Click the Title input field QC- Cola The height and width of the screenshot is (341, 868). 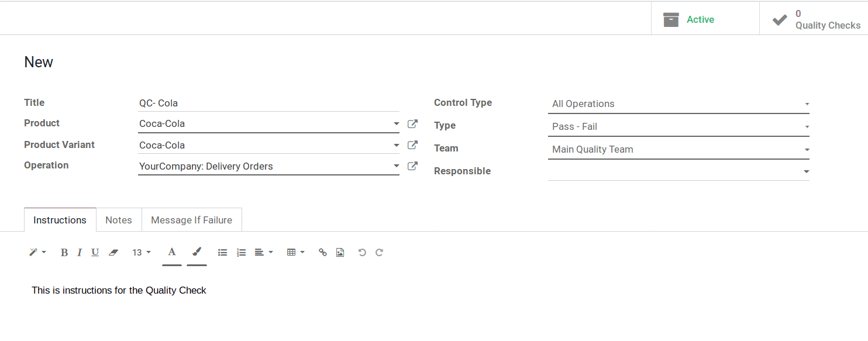[x=268, y=103]
